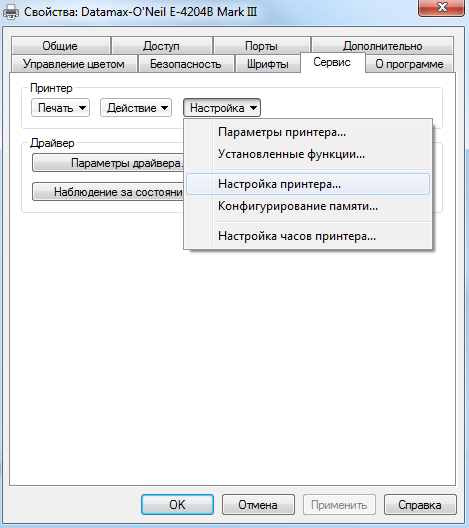Choose Установленные функции... menu item
This screenshot has height=528, width=469.
[x=308, y=154]
